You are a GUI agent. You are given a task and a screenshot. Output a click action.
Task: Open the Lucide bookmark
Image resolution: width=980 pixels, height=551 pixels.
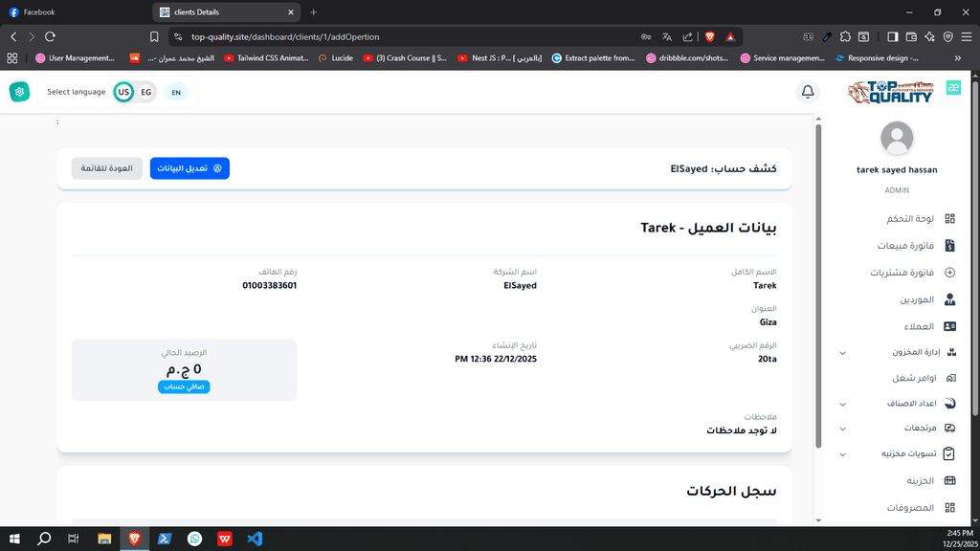click(336, 58)
